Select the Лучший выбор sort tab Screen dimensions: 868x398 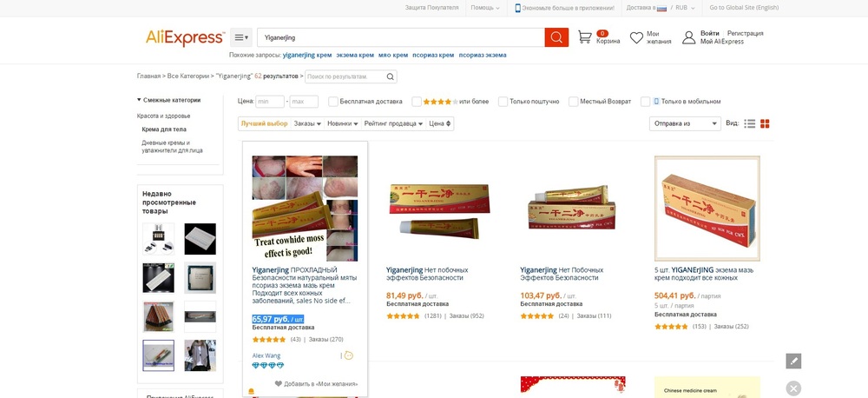pyautogui.click(x=264, y=123)
